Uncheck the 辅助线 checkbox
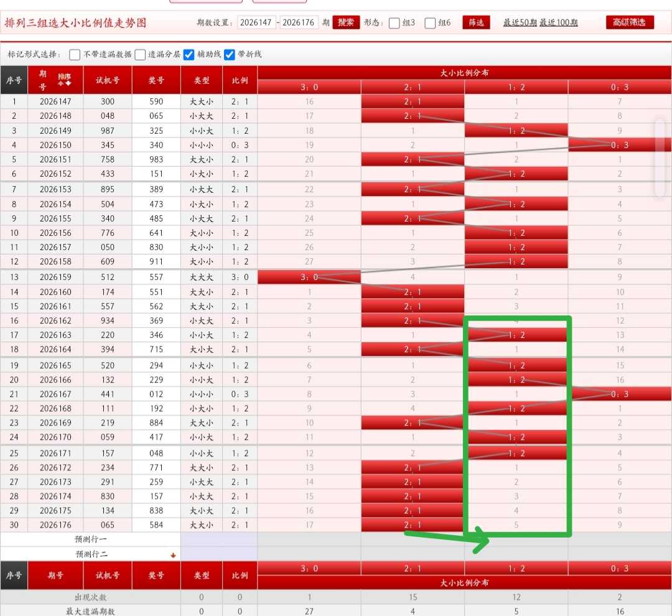 [x=189, y=54]
